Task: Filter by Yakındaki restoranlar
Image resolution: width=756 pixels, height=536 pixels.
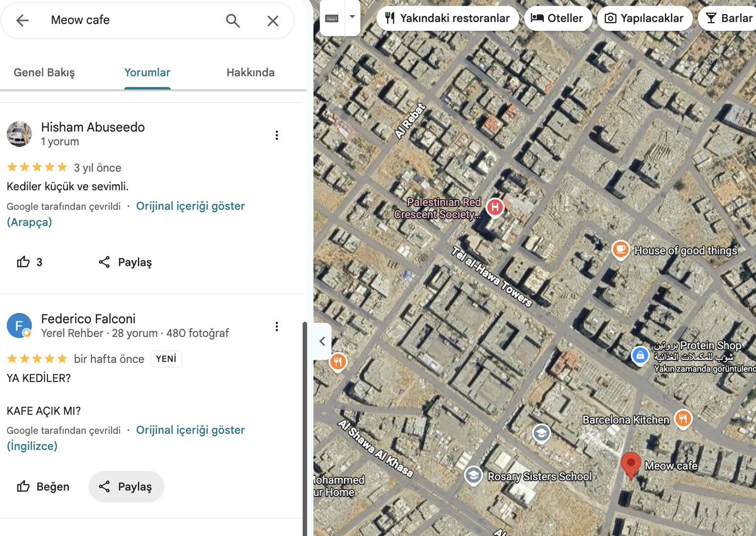Action: (x=448, y=18)
